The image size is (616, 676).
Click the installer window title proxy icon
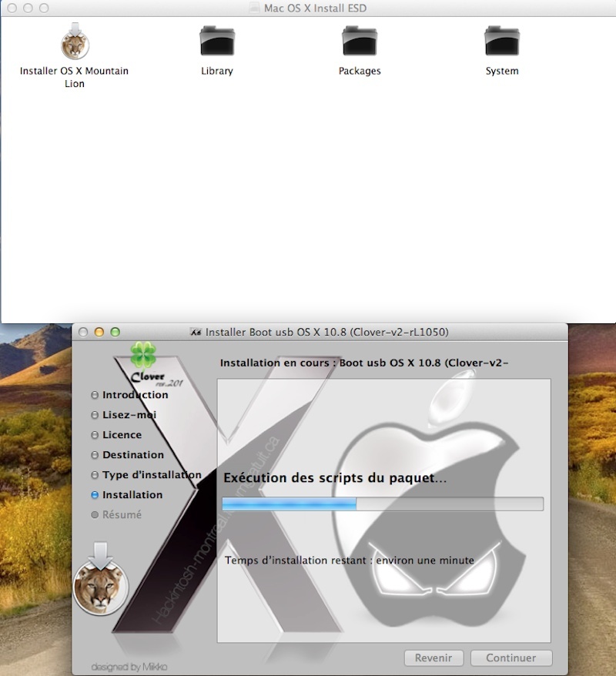click(196, 333)
